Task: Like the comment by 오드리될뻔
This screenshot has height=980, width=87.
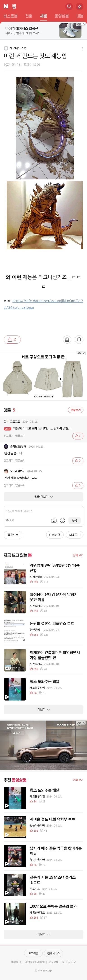Action: pyautogui.click(x=78, y=485)
